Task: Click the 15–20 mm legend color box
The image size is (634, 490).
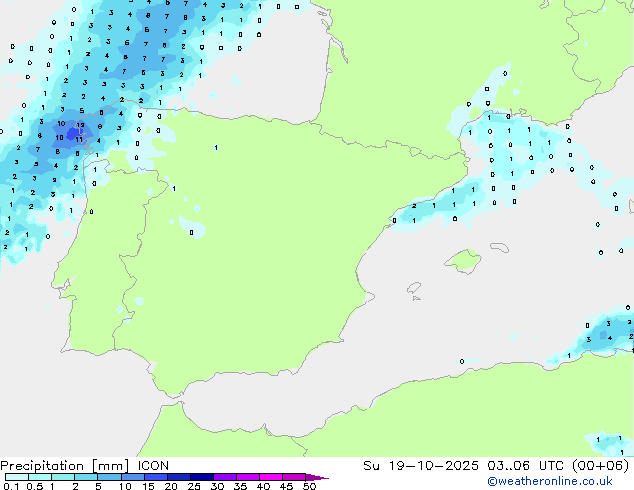Action: tap(156, 477)
